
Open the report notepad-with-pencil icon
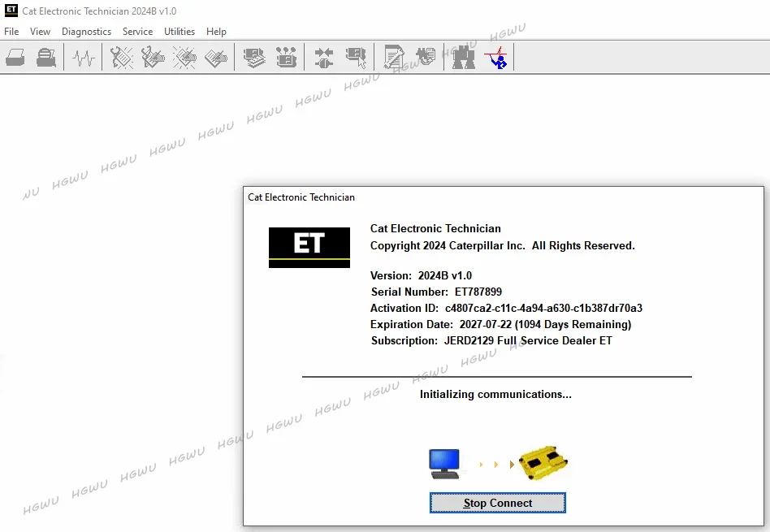pos(394,58)
